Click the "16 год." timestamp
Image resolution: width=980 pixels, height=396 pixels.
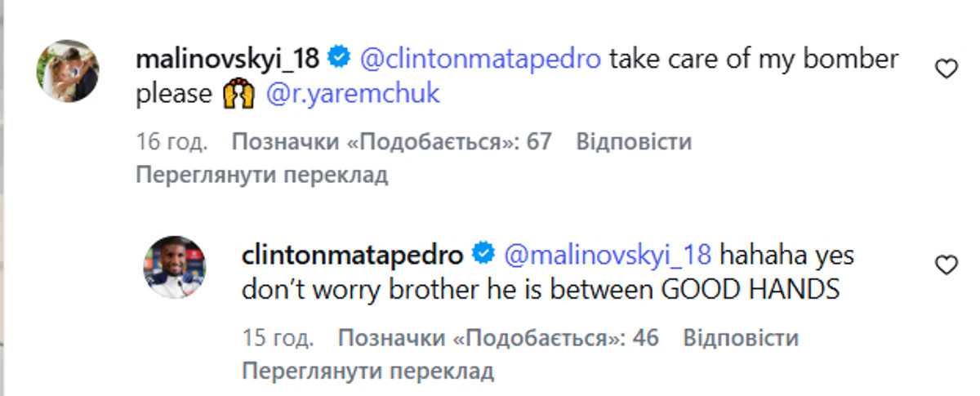171,142
